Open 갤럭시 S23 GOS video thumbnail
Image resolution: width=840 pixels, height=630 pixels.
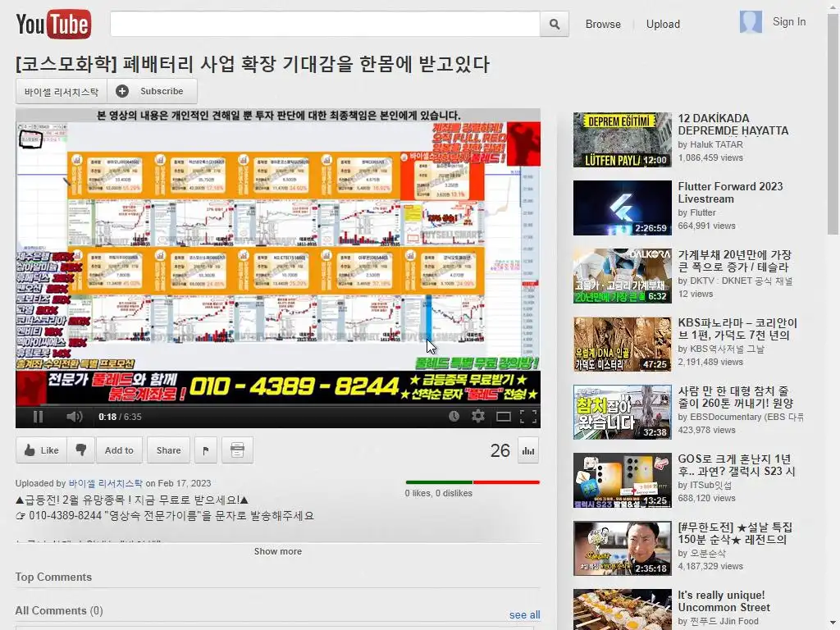(x=622, y=480)
